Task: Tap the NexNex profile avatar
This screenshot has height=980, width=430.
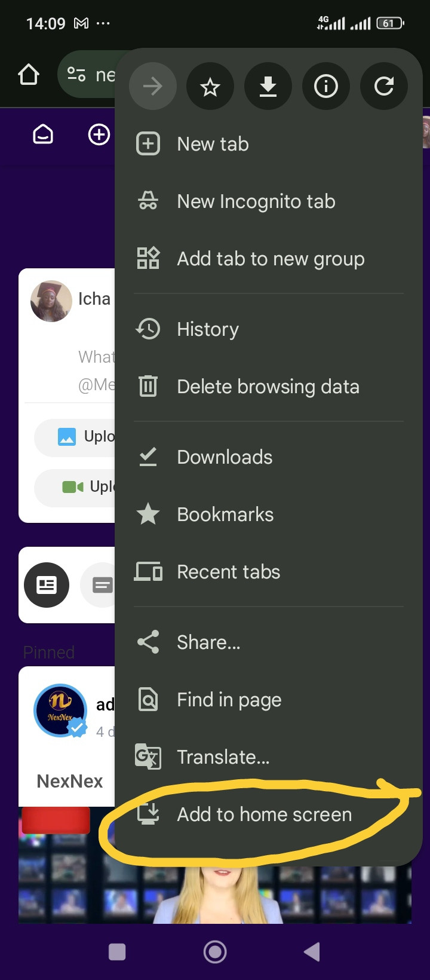Action: 60,710
